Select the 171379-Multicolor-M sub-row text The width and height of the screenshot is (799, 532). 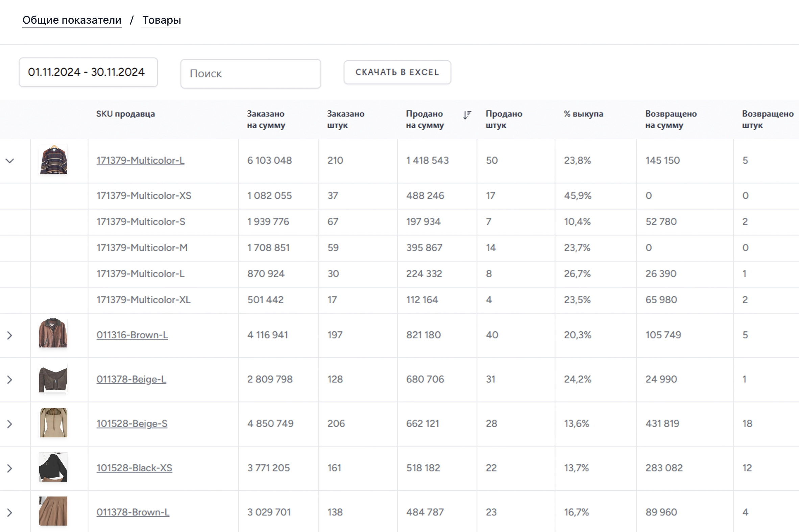[142, 248]
